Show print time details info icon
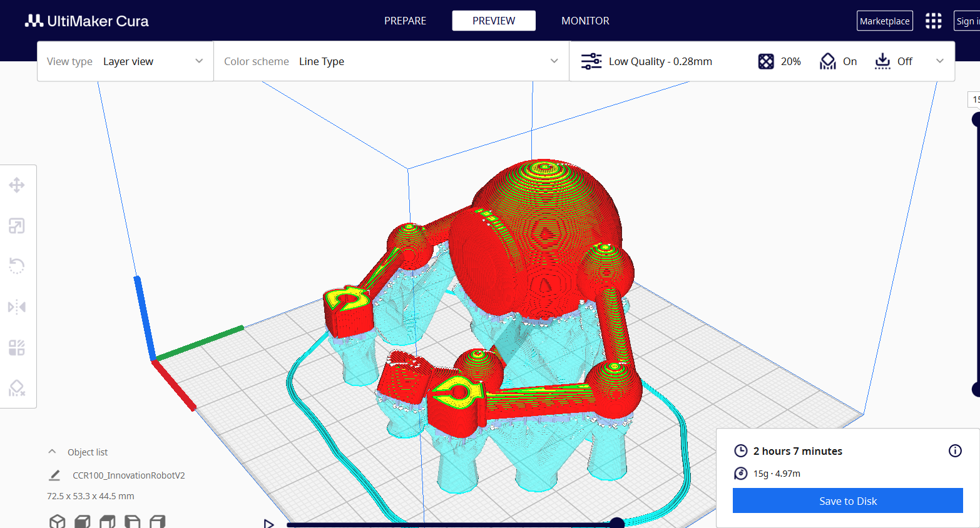The width and height of the screenshot is (980, 528). (x=955, y=450)
